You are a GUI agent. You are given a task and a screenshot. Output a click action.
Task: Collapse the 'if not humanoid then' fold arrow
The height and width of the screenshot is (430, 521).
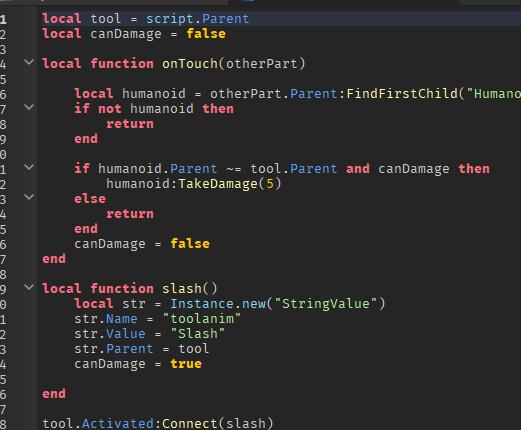click(x=29, y=107)
